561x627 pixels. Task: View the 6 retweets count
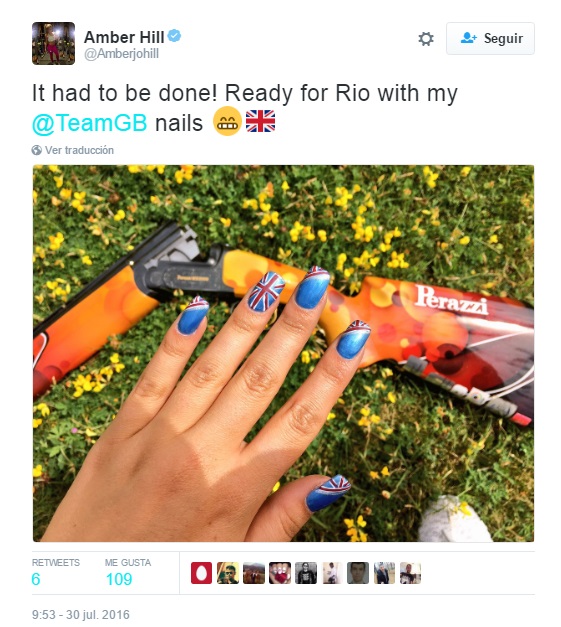[x=36, y=579]
